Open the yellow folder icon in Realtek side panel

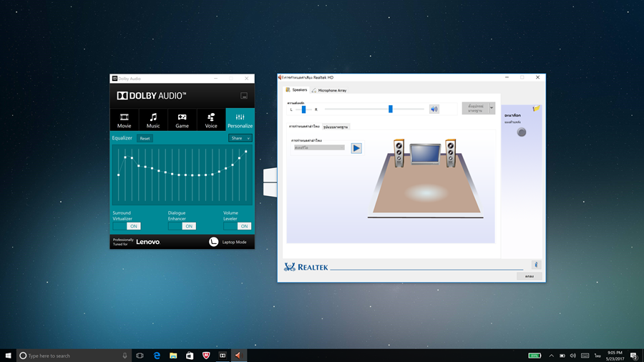click(x=537, y=108)
